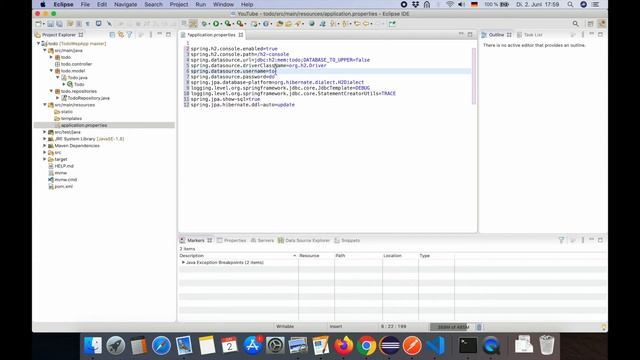Screen dimensions: 640x360
Task: Maximize the editor area
Action: (x=470, y=35)
